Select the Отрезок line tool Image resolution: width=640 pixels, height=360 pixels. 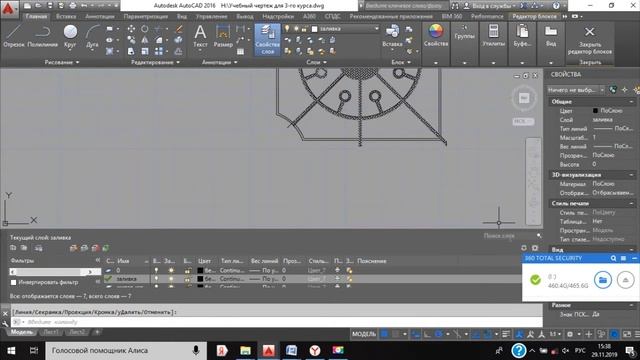14,36
